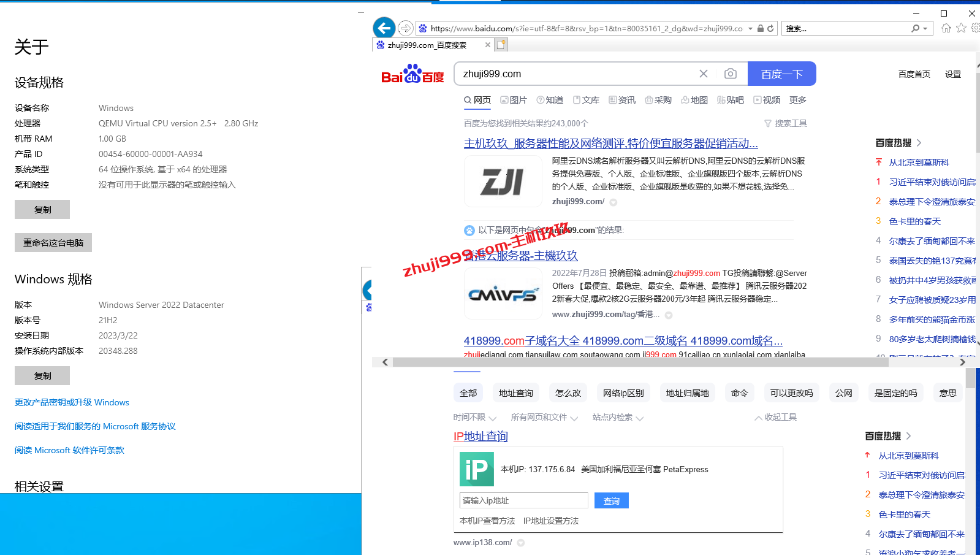Collapse tools with 收起工具

(x=776, y=418)
